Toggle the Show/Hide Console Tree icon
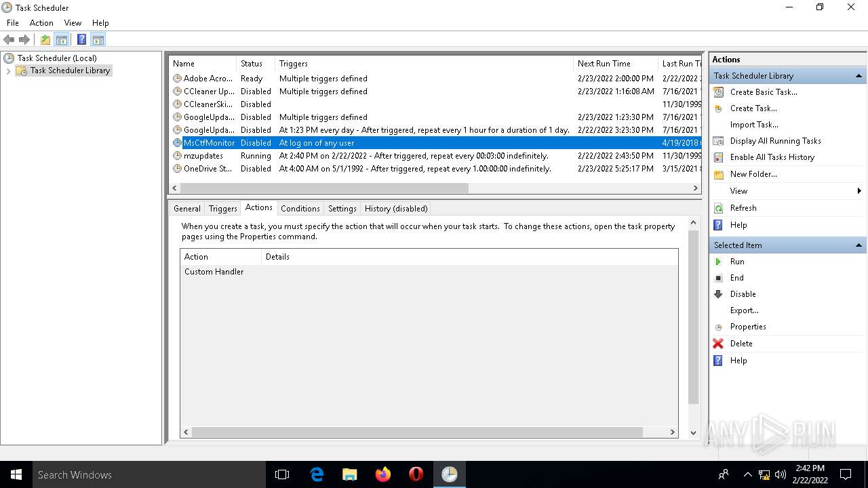The width and height of the screenshot is (868, 488). pyautogui.click(x=62, y=40)
